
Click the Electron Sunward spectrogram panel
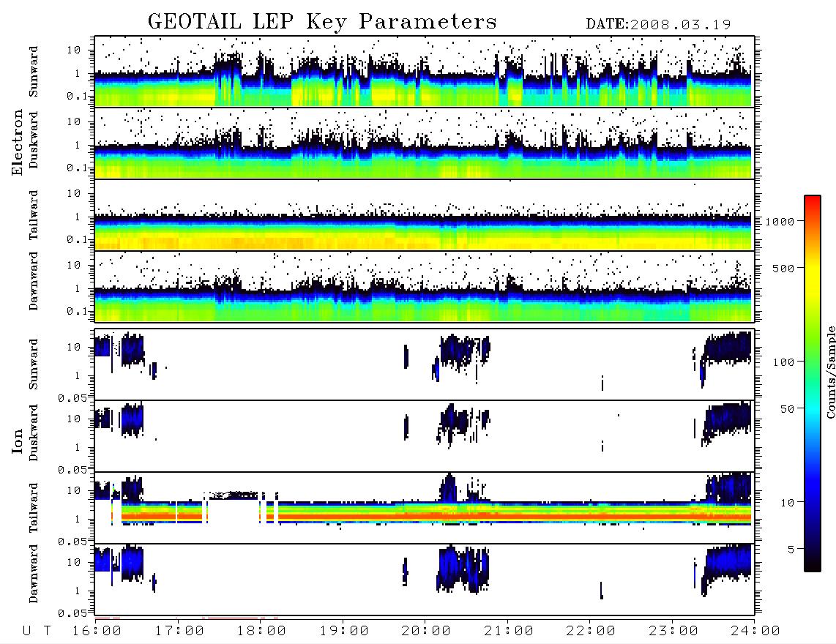coord(425,72)
